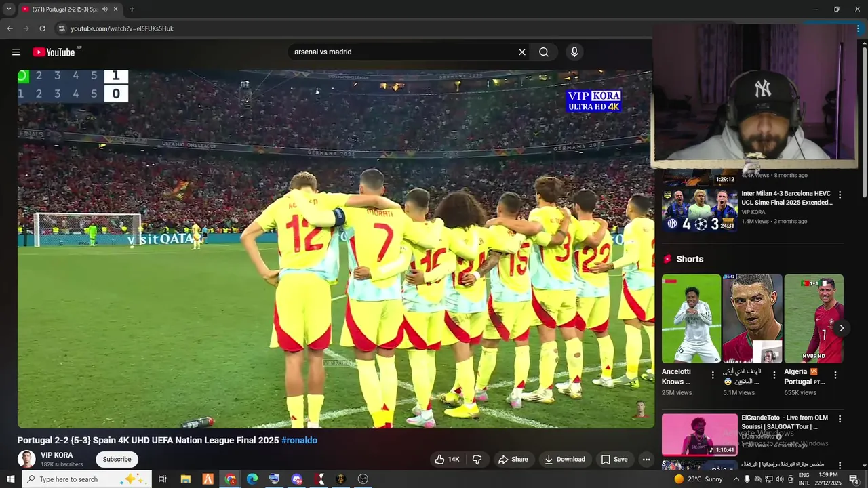Open the #ronaldo hashtag link
The image size is (868, 488).
pyautogui.click(x=299, y=441)
